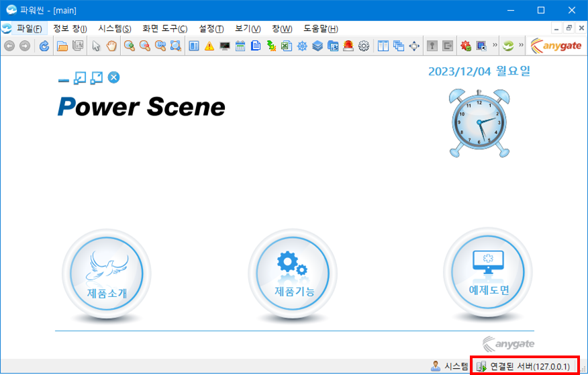
Task: Click the 제품기능 round button
Action: pyautogui.click(x=293, y=273)
